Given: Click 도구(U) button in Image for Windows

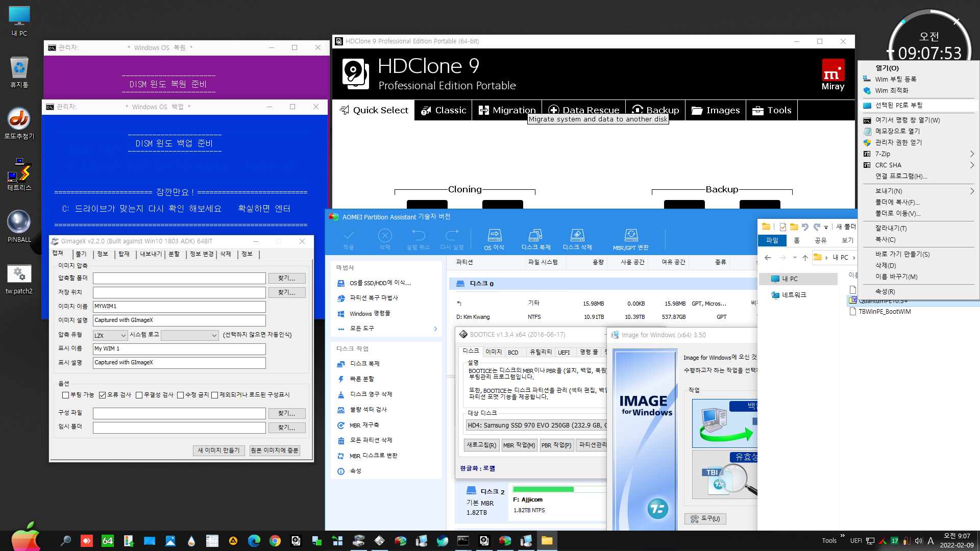Looking at the screenshot, I should tap(705, 518).
